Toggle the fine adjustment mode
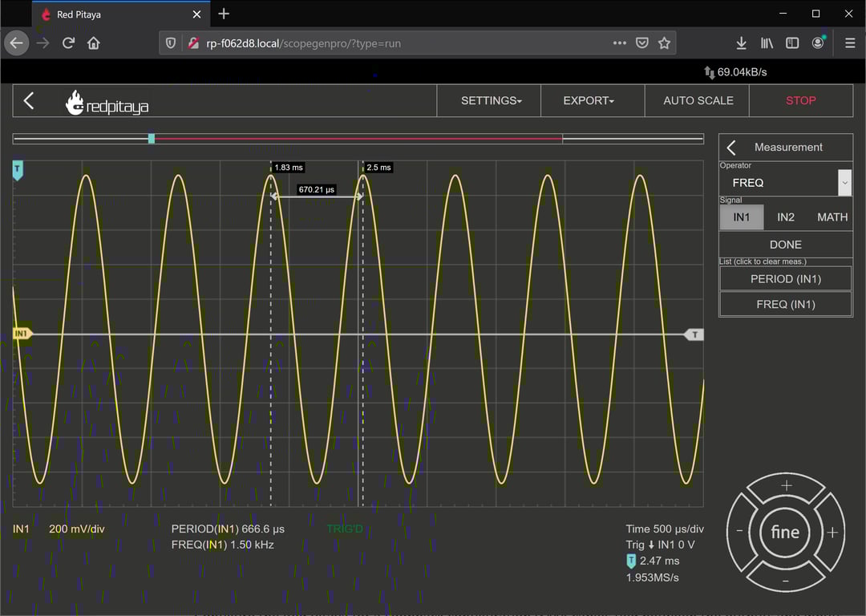This screenshot has height=616, width=866. pyautogui.click(x=785, y=532)
